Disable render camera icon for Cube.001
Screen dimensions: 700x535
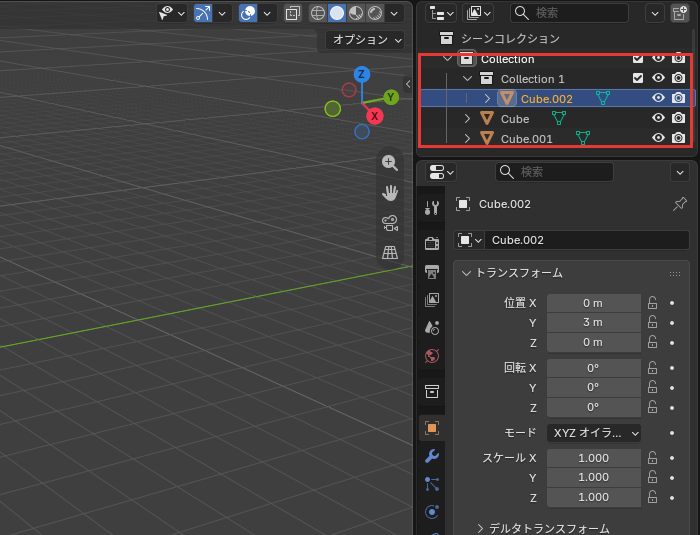678,138
